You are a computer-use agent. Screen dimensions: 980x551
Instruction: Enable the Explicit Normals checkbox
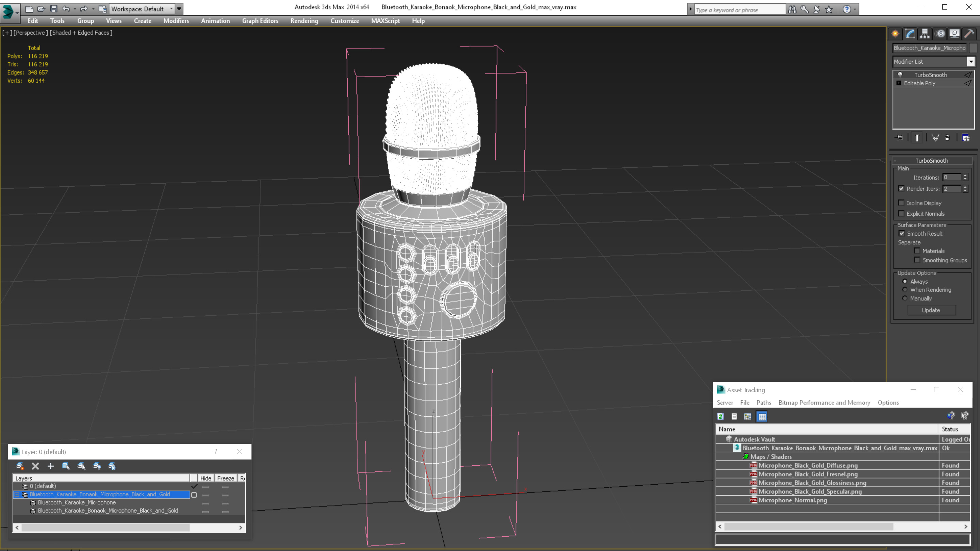point(901,213)
